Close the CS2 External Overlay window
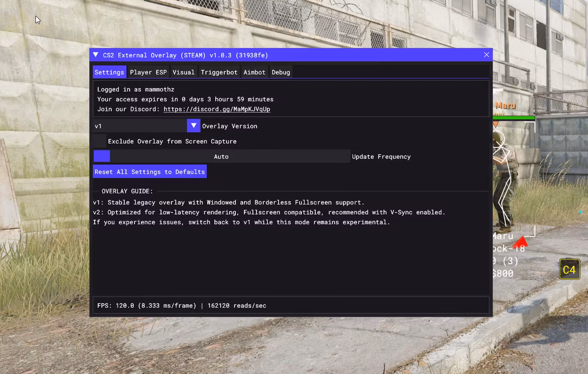Viewport: 588px width, 374px height. coord(486,55)
